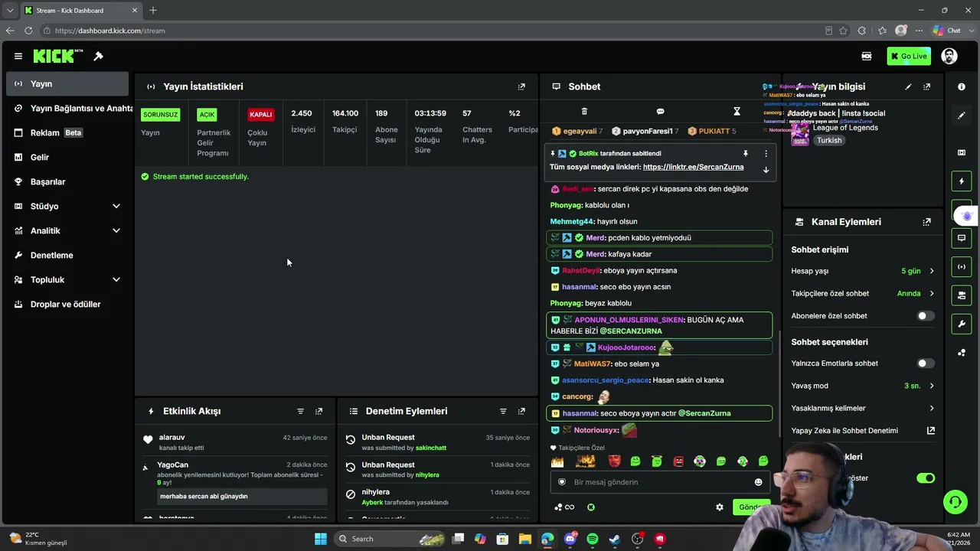Viewport: 980px width, 551px height.
Task: Open Steam from the taskbar
Action: click(x=615, y=539)
